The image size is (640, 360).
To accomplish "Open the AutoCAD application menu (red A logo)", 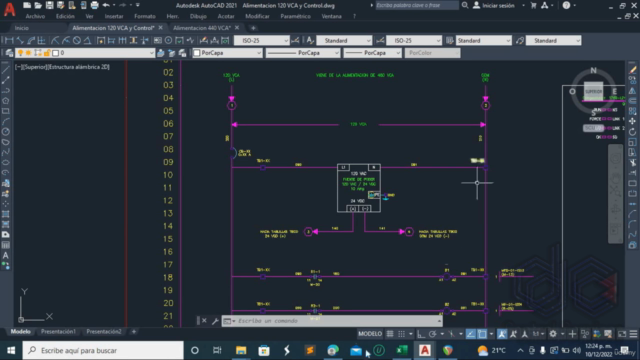I will pyautogui.click(x=9, y=9).
